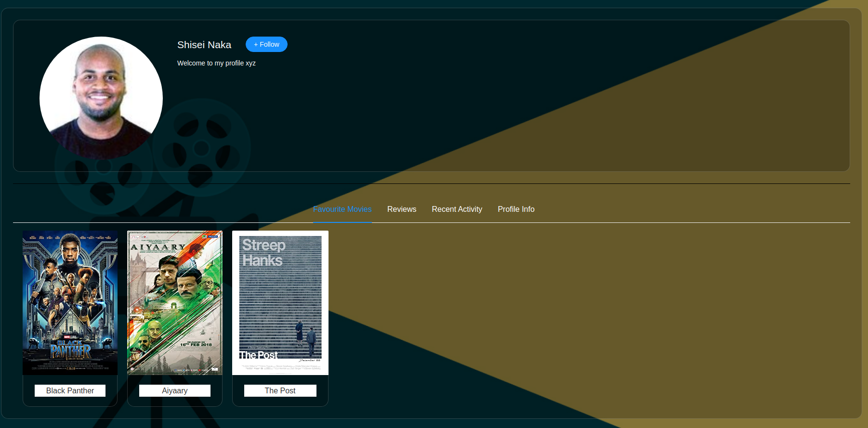Click the Shisei Naka profile name

click(x=204, y=45)
